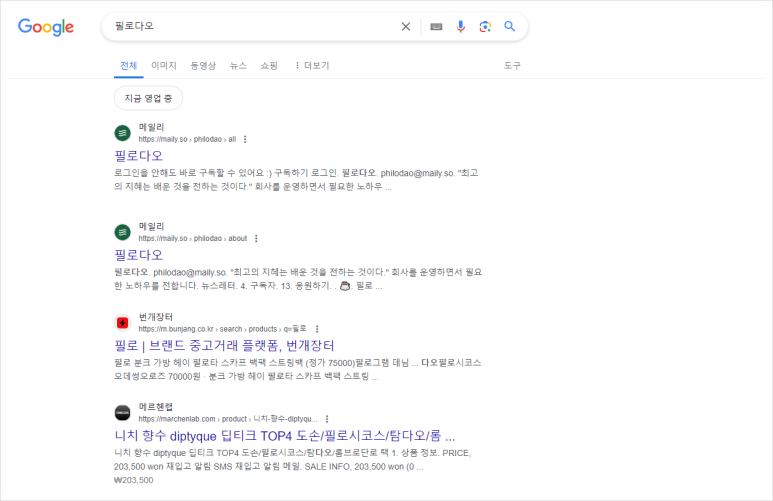
Task: Open the more options dots for maily.so philodao about
Action: click(x=256, y=239)
